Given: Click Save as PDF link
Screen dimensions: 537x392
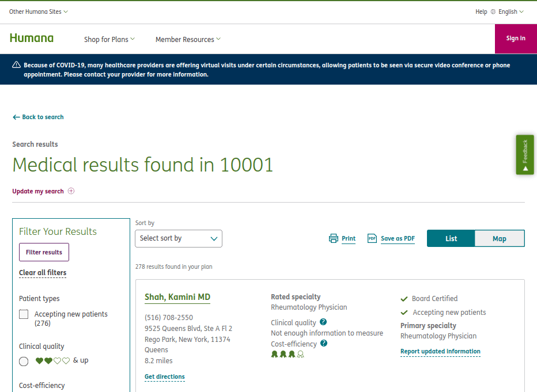Looking at the screenshot, I should pos(398,238).
